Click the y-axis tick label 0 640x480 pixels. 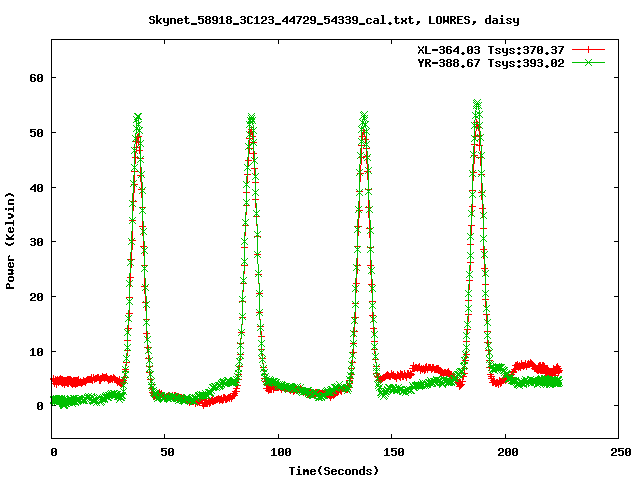[x=40, y=406]
